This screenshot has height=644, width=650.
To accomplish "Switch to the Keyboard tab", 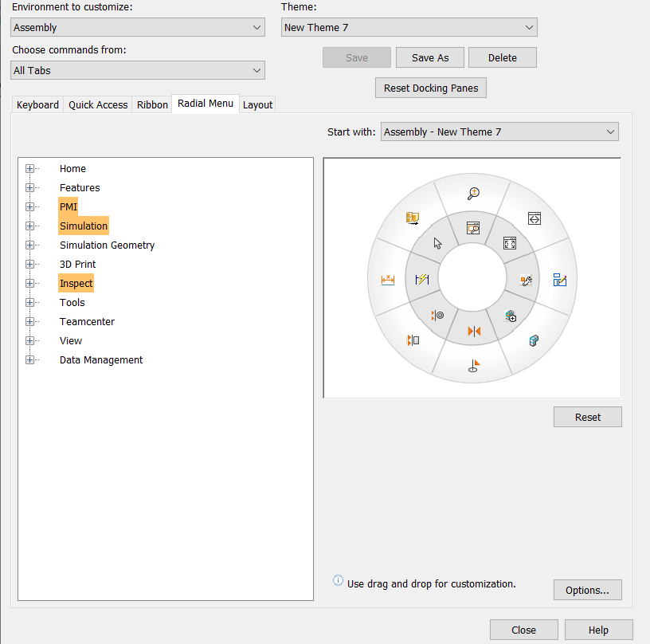I will click(37, 104).
